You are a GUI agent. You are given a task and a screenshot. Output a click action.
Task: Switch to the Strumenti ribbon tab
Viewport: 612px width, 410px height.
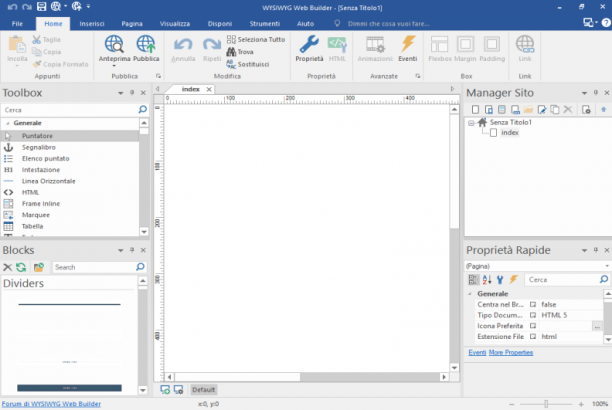coord(265,23)
